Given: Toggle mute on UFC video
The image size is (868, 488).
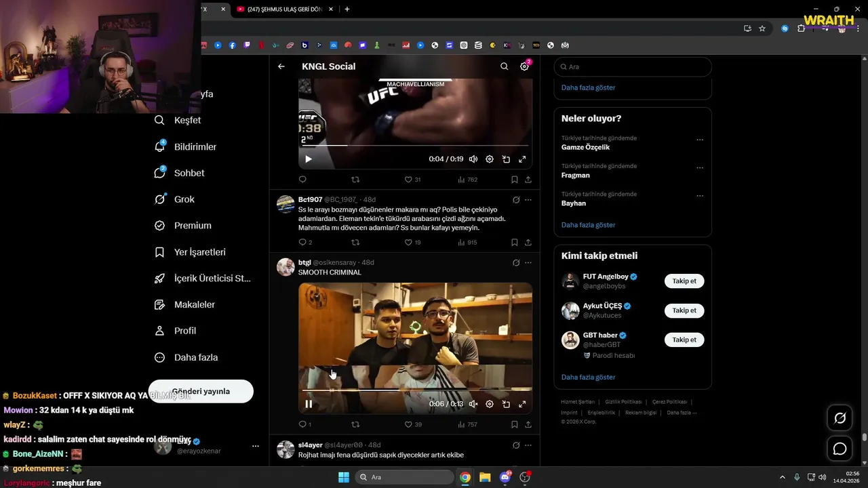Looking at the screenshot, I should pos(473,159).
